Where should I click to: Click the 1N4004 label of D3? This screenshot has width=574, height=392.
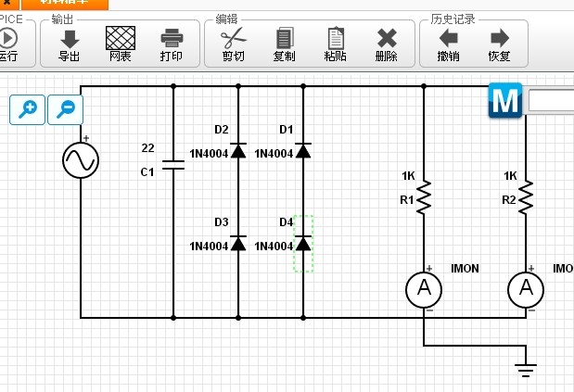pyautogui.click(x=209, y=247)
